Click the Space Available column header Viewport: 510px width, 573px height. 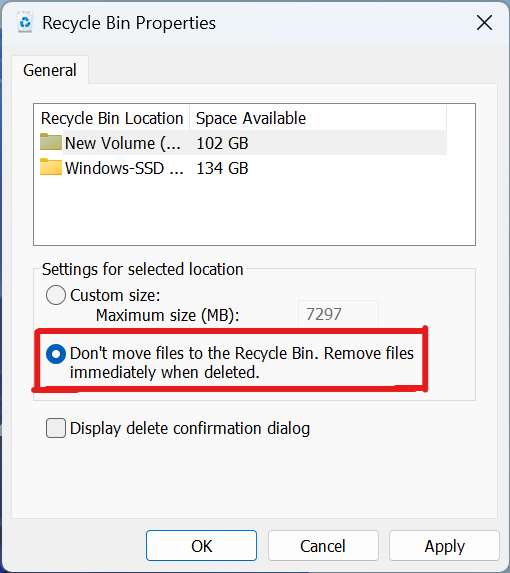(x=318, y=118)
